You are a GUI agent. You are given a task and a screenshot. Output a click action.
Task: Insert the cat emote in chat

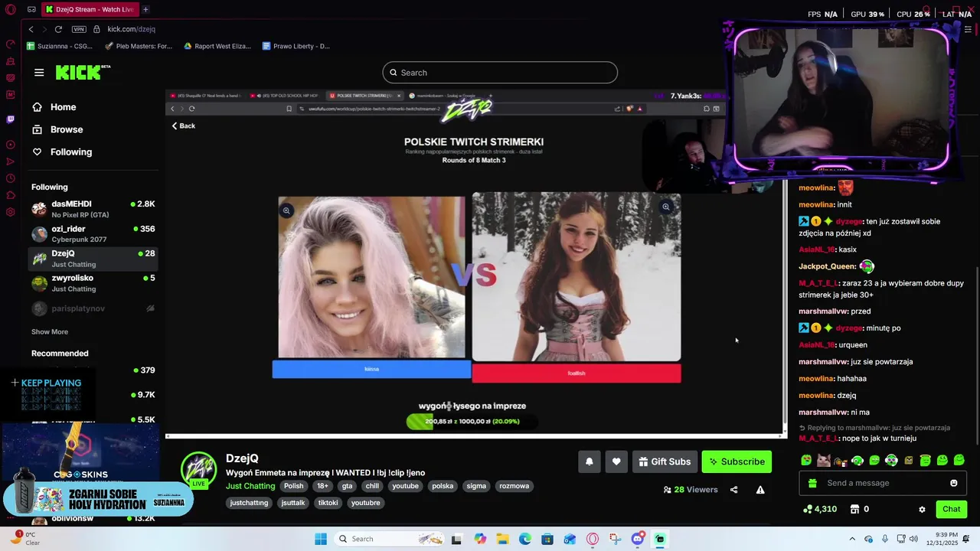point(823,461)
